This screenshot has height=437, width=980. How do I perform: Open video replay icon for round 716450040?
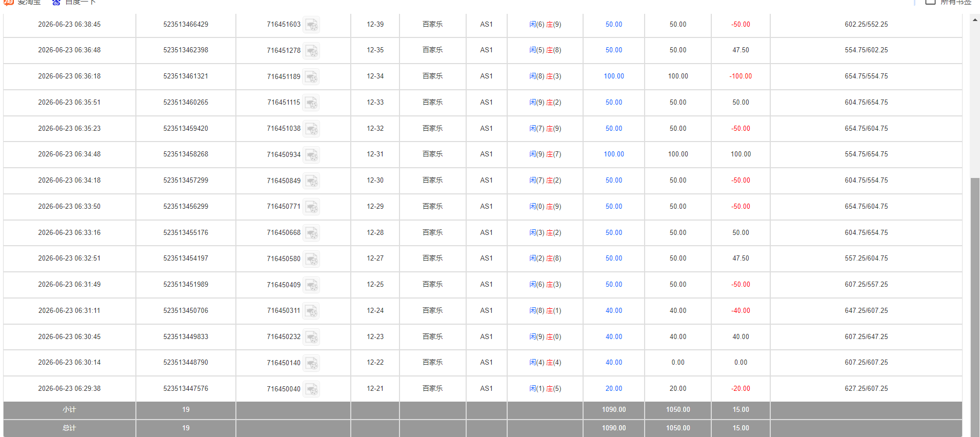311,389
